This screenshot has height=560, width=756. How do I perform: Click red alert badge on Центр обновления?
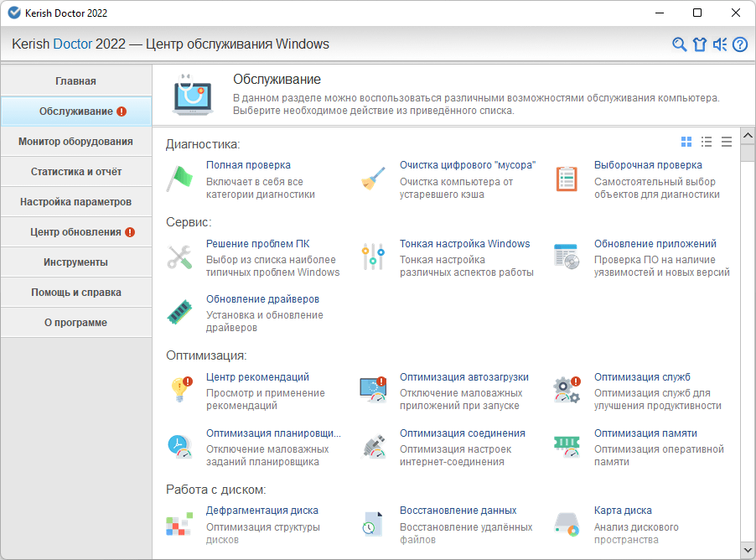[130, 232]
